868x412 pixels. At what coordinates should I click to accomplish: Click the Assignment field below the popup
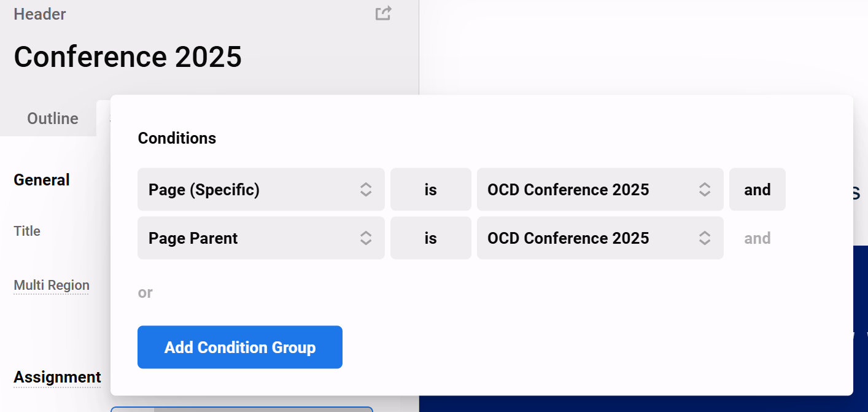click(241, 409)
